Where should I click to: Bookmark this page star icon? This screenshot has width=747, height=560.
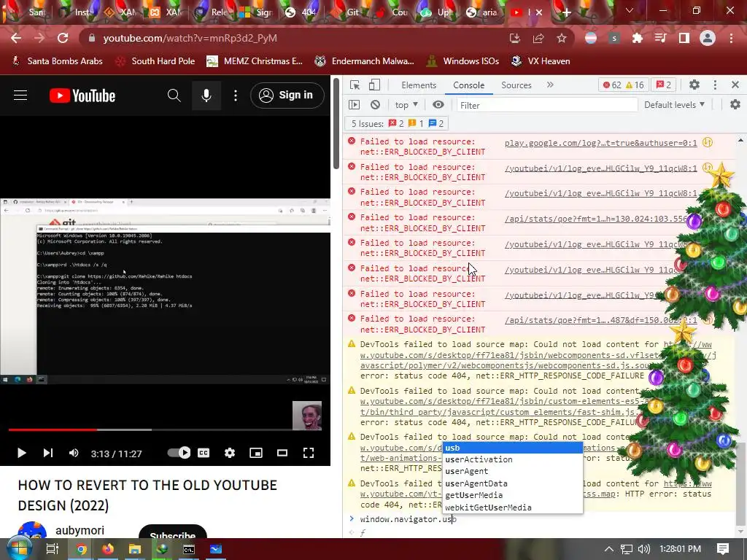562,38
